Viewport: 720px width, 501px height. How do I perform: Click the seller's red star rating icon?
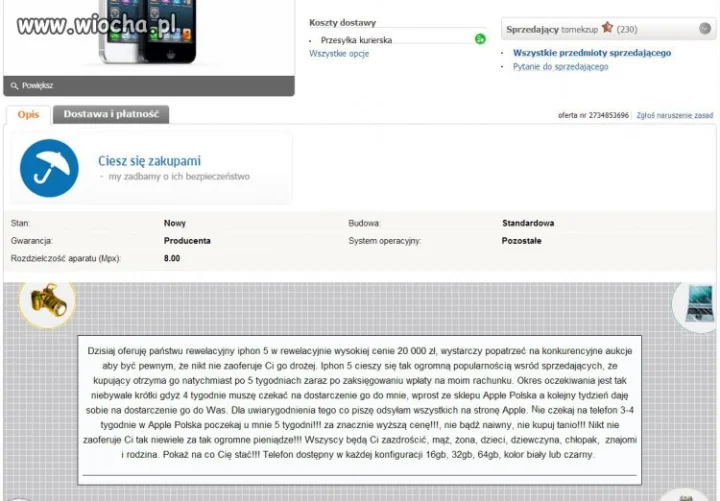pyautogui.click(x=608, y=28)
